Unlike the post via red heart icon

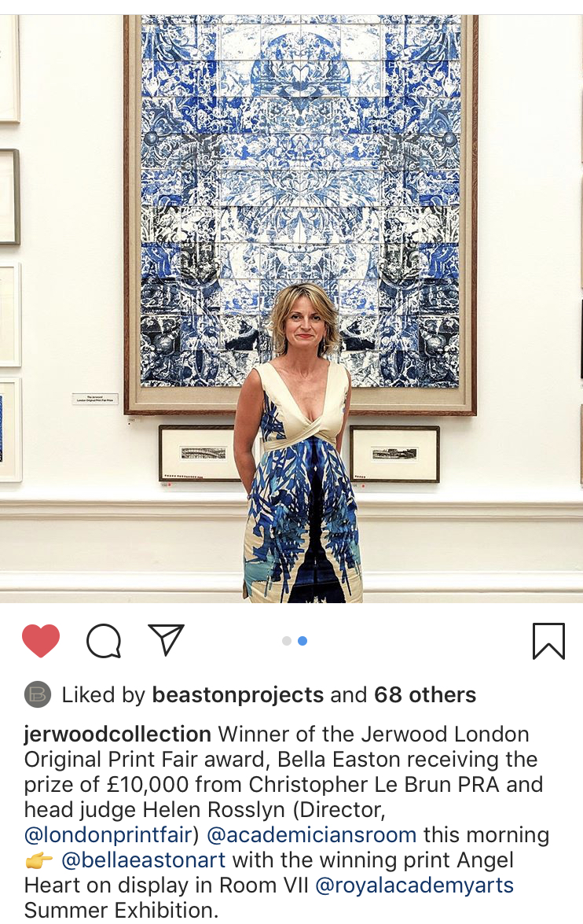[41, 641]
